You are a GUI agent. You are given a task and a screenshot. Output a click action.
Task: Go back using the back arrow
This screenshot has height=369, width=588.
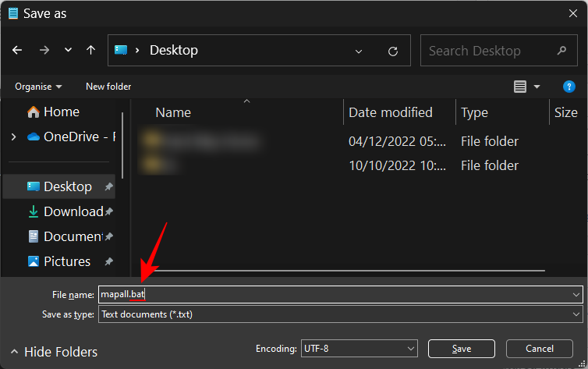(17, 50)
